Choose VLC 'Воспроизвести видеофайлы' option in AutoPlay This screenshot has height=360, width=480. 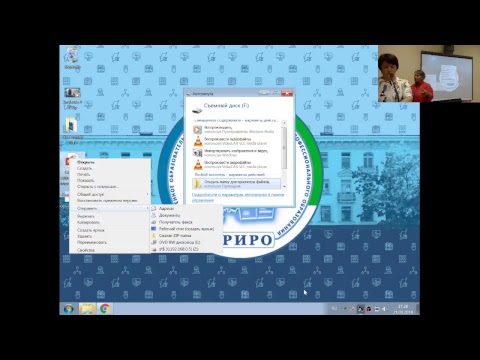(237, 164)
